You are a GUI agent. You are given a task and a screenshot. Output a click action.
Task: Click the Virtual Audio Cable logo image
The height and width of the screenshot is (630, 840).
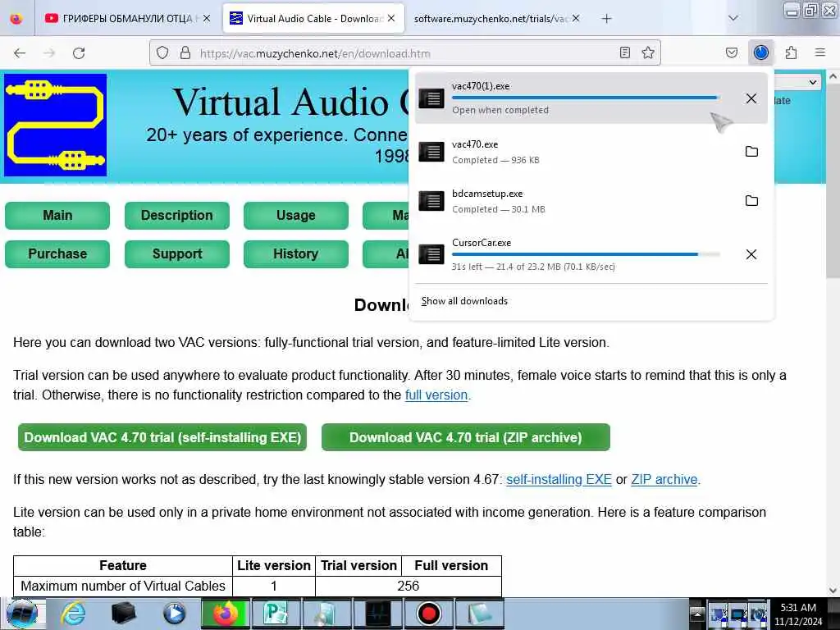tap(56, 125)
